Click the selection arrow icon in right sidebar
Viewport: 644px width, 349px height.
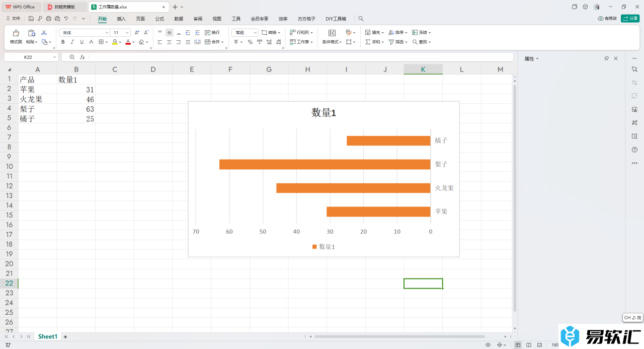[634, 68]
